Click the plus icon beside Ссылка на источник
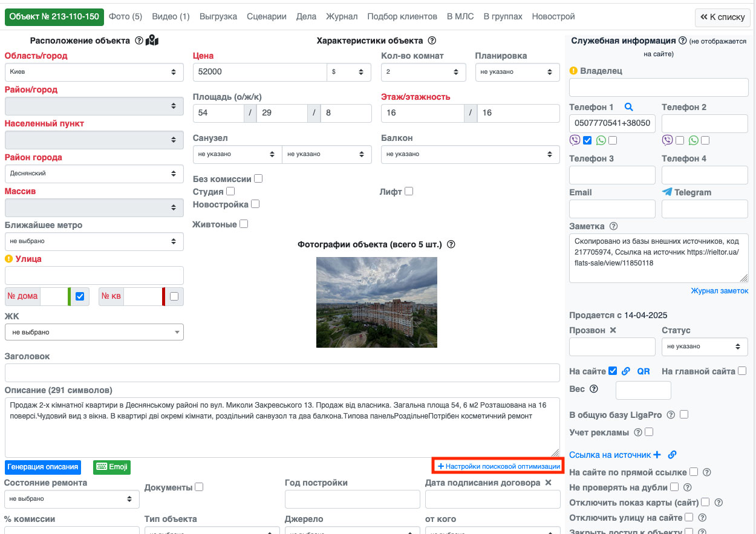The image size is (756, 534). click(x=657, y=455)
